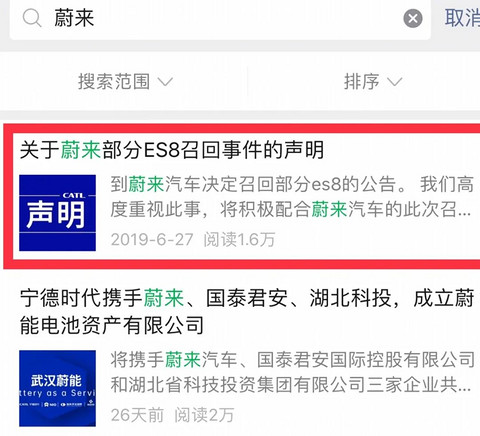Viewport: 480px width, 436px height.
Task: Click the chevron arrow beside 排序
Action: click(394, 81)
